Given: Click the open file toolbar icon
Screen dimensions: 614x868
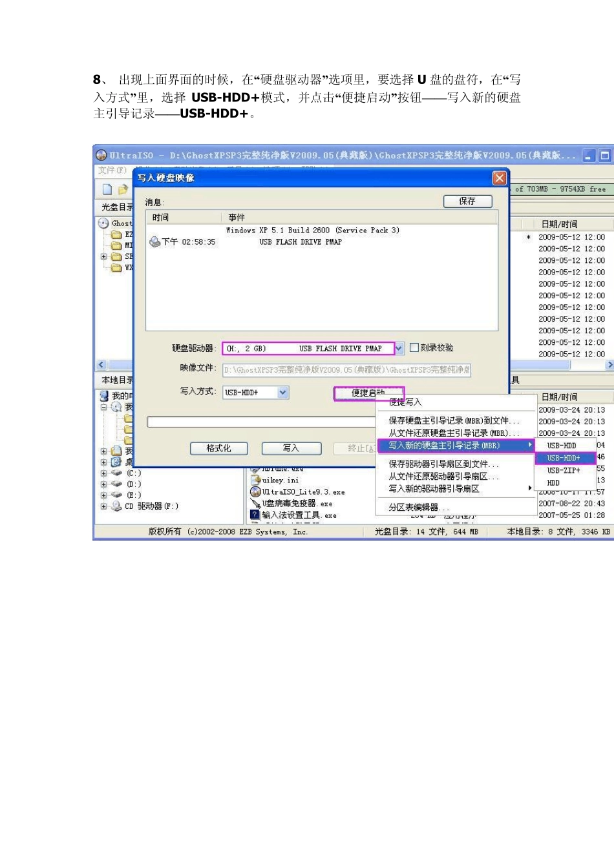Looking at the screenshot, I should (122, 189).
